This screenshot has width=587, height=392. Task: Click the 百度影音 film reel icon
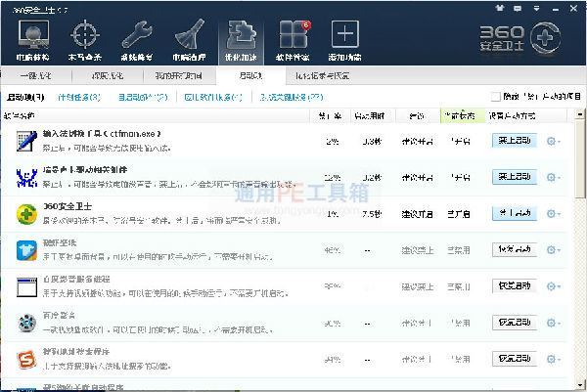26,323
